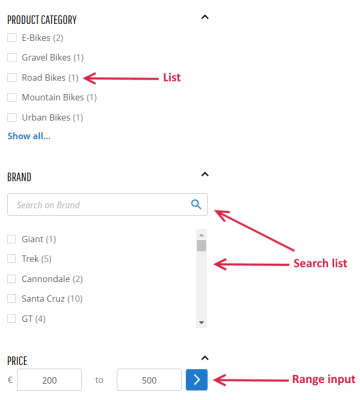Toggle the Urban Bikes checkbox

tap(12, 117)
